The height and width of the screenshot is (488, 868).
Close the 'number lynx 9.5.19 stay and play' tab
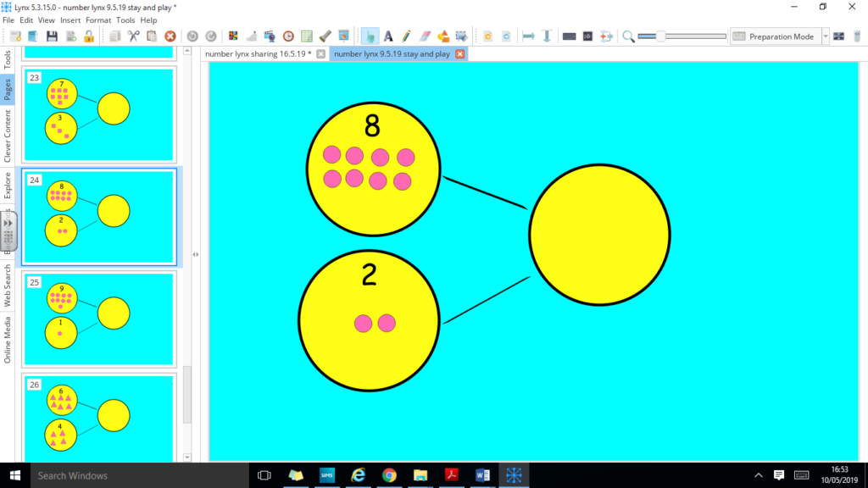point(460,53)
